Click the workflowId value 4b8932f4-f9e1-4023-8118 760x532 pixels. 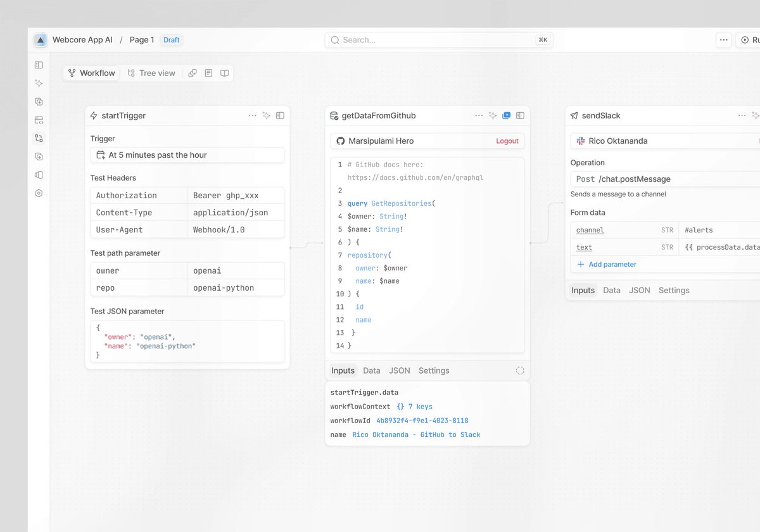422,421
